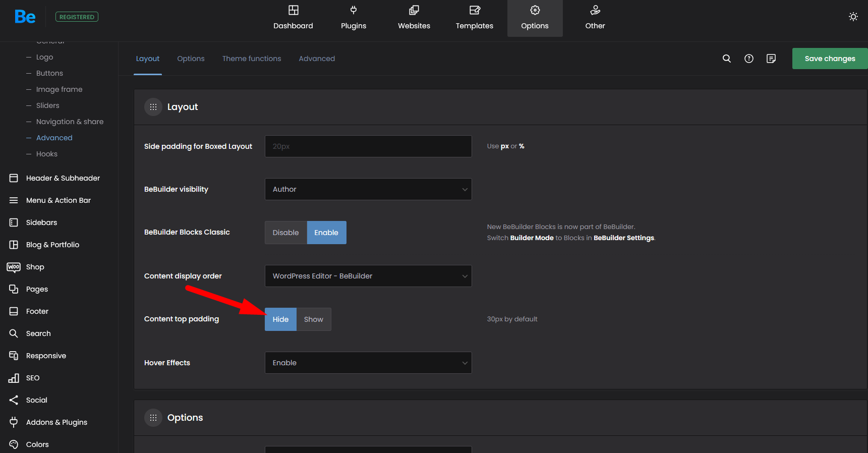The height and width of the screenshot is (453, 868).
Task: Click the Be logo
Action: pyautogui.click(x=25, y=17)
